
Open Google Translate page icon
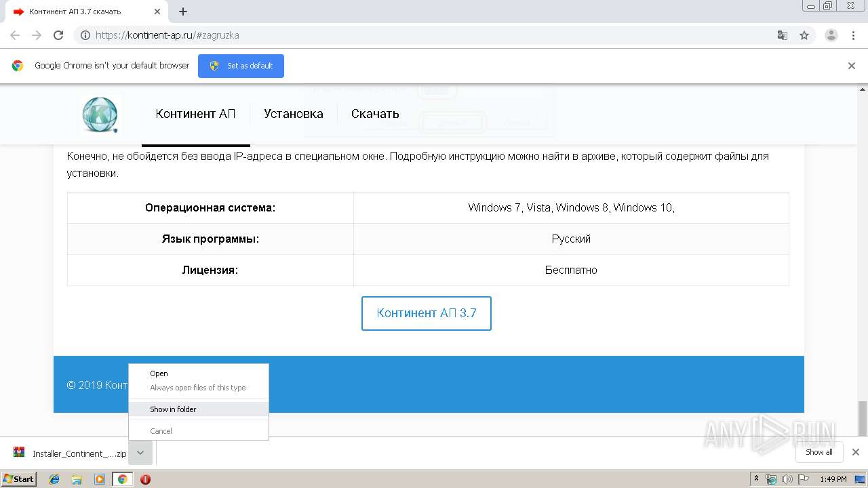click(x=782, y=35)
